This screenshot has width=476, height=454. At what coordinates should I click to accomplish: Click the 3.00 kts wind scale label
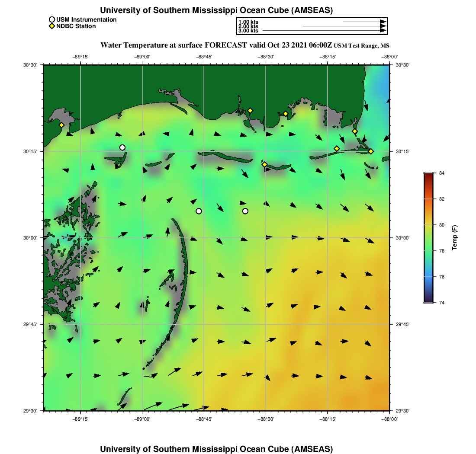pos(248,31)
